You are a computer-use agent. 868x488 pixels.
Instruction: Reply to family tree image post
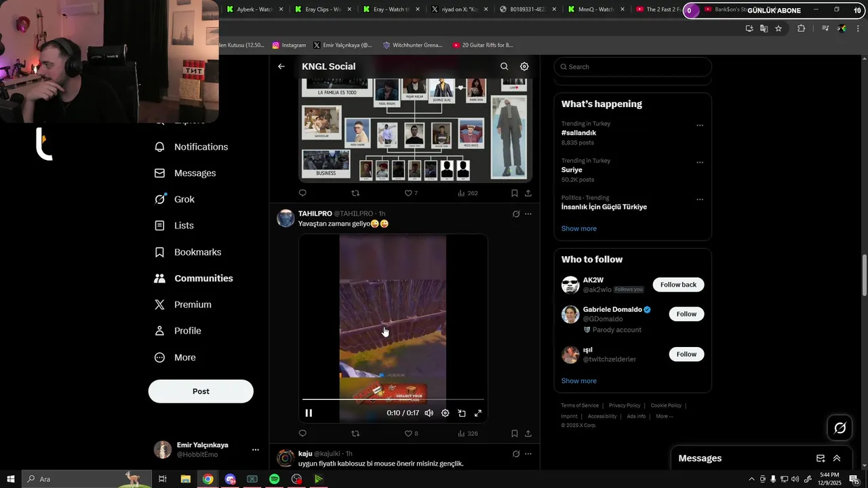[302, 193]
